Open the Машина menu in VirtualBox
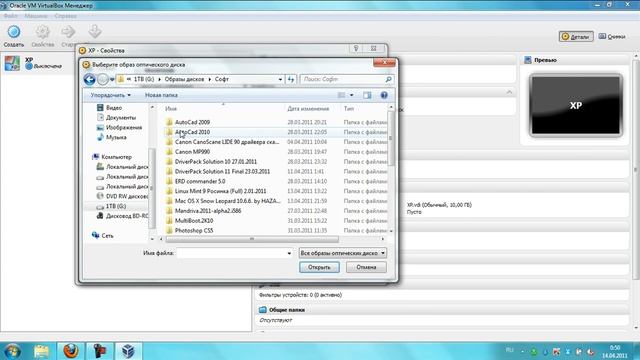Viewport: 640px width, 360px height. click(x=36, y=16)
